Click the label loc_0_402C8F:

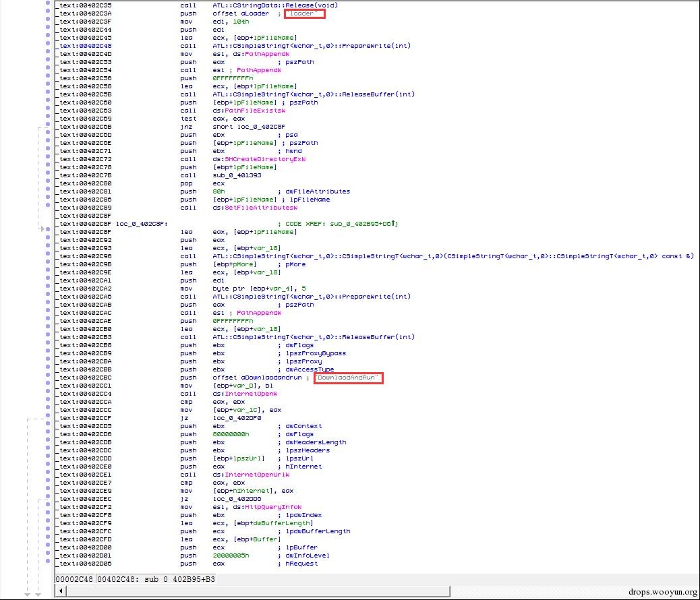tap(142, 223)
